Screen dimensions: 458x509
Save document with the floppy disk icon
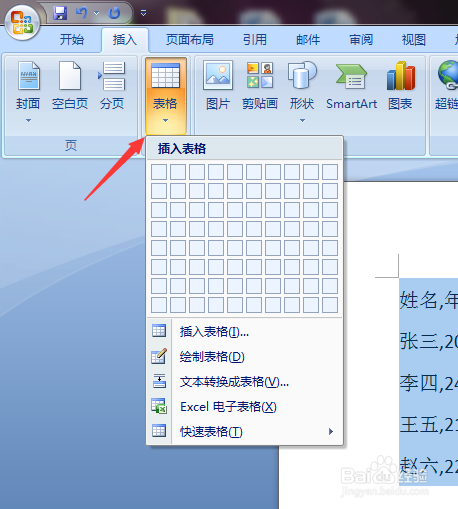click(60, 13)
